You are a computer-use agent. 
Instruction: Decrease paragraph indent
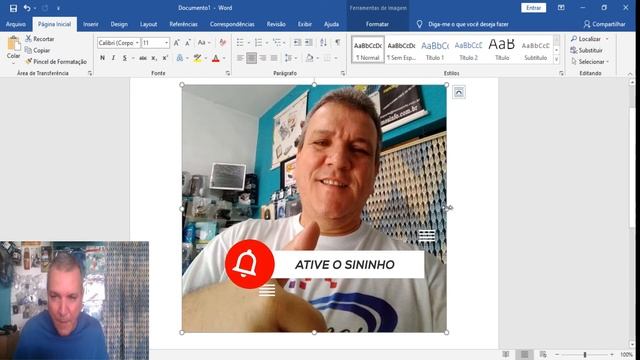coord(297,43)
